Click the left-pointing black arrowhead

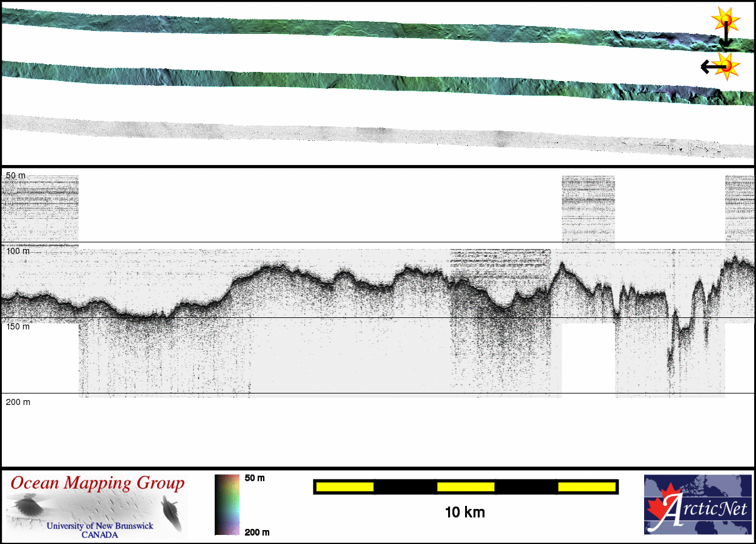click(705, 66)
